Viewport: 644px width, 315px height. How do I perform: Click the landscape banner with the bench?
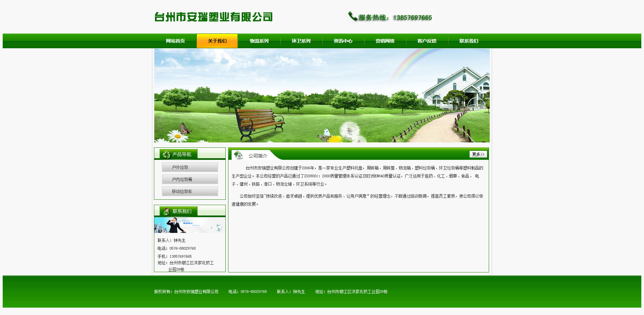(x=322, y=96)
